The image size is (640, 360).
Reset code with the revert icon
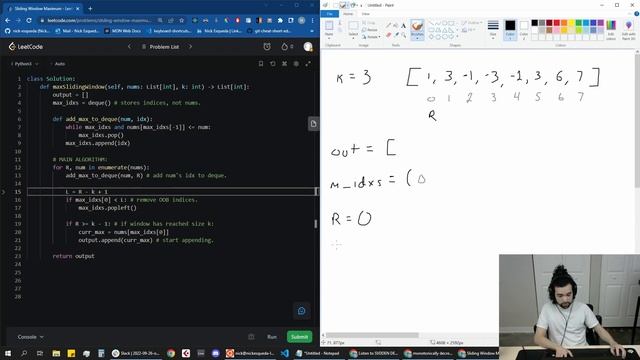(273, 64)
